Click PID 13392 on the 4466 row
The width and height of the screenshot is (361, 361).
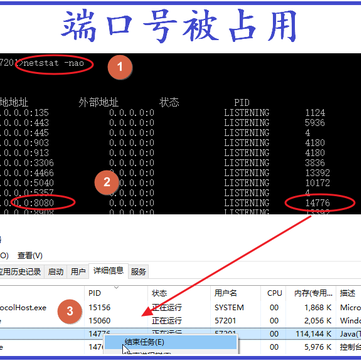pos(317,172)
